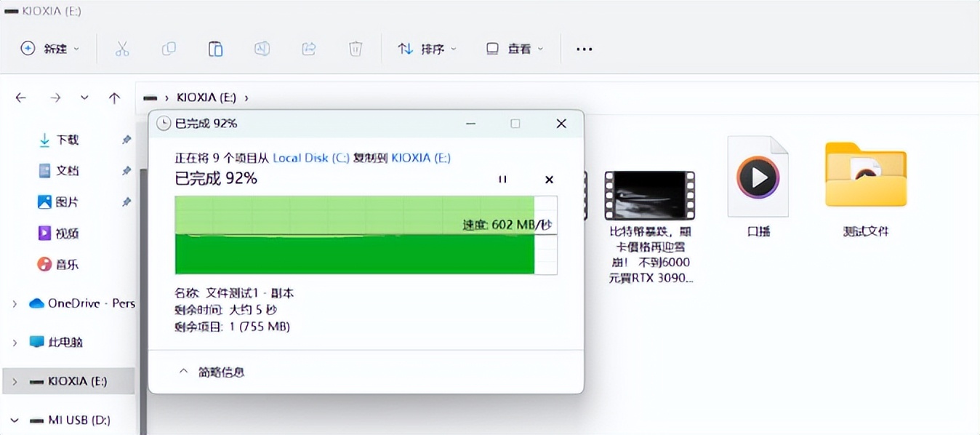
Task: Click the Paste icon in the toolbar
Action: coord(215,48)
